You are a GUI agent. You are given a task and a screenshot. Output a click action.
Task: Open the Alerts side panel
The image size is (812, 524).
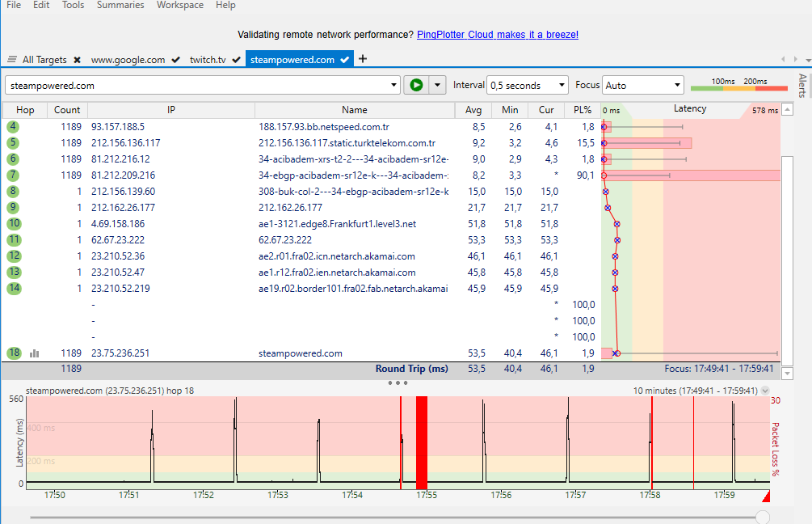point(802,86)
